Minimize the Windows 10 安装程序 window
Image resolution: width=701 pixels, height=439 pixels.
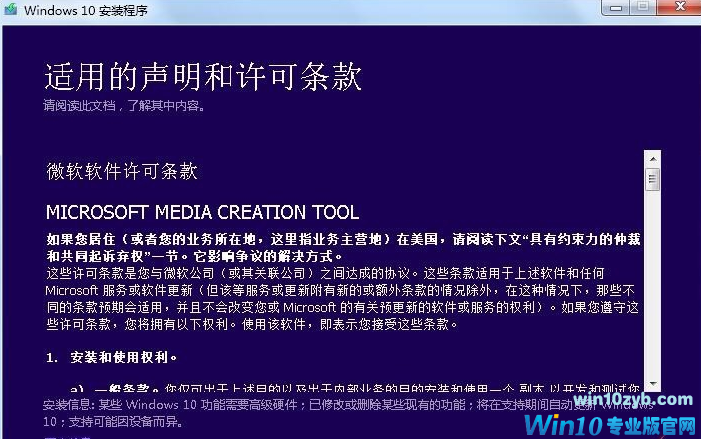point(616,8)
